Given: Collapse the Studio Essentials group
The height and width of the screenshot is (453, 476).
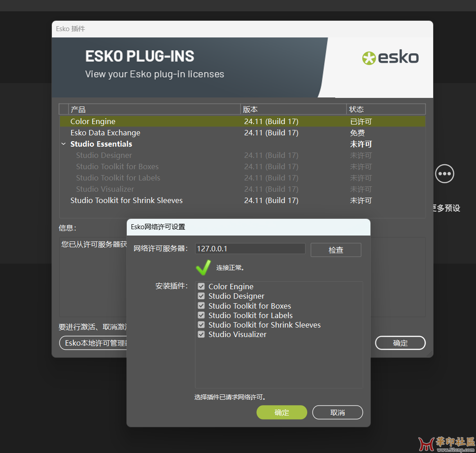Looking at the screenshot, I should [x=64, y=144].
